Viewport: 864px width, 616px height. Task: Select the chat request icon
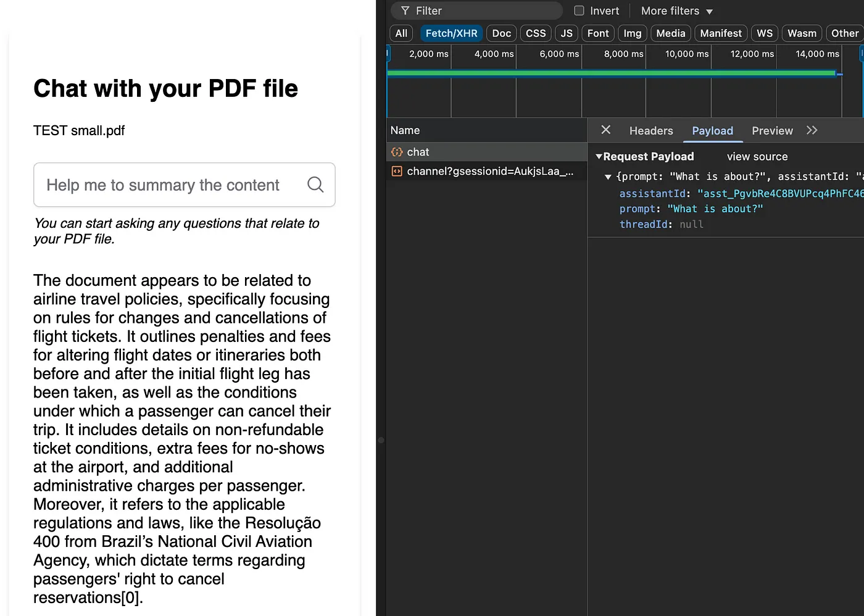[x=397, y=152]
